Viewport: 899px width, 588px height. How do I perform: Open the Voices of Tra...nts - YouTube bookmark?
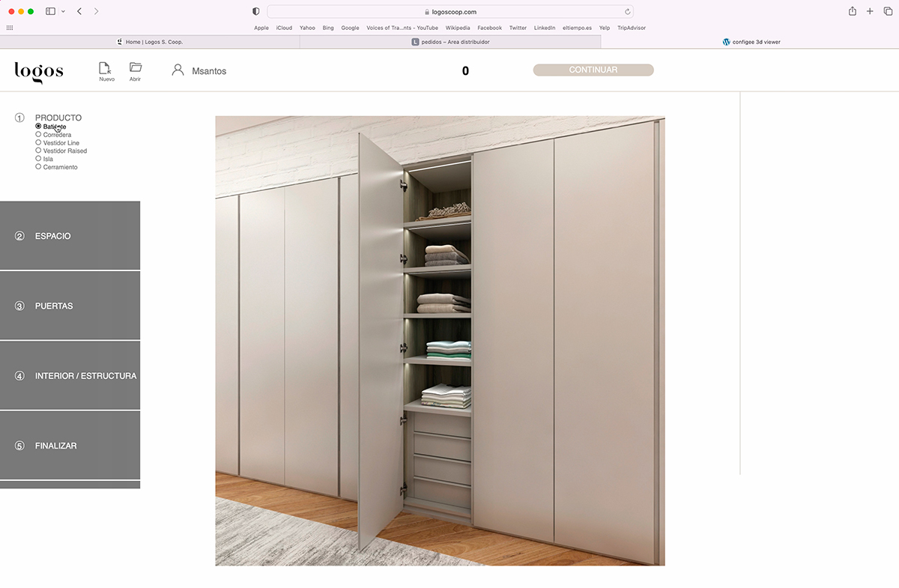click(x=402, y=28)
